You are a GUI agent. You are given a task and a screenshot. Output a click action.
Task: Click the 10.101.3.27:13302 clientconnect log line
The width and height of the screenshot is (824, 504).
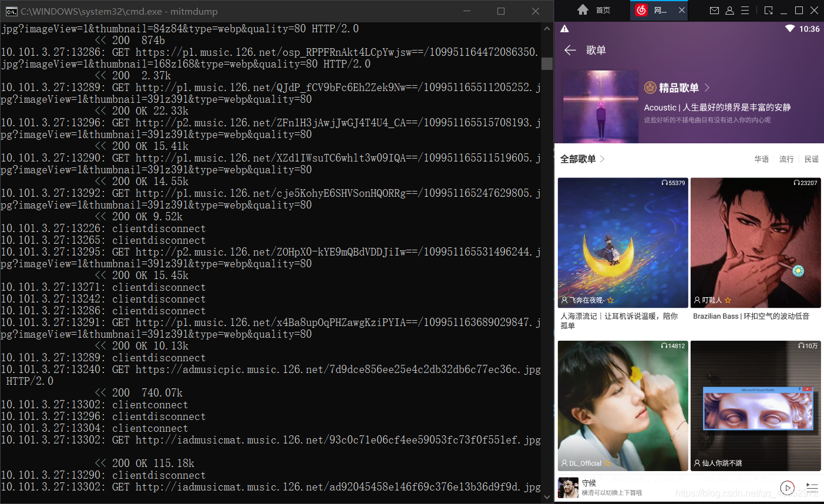point(95,405)
